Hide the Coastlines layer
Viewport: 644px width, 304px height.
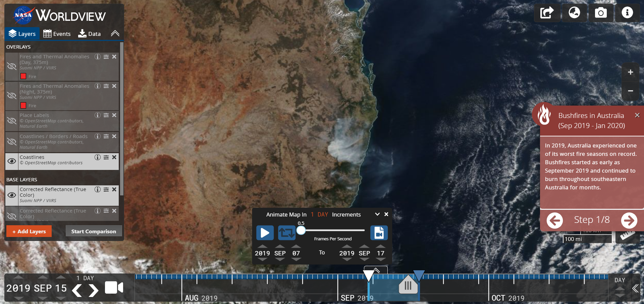click(12, 161)
